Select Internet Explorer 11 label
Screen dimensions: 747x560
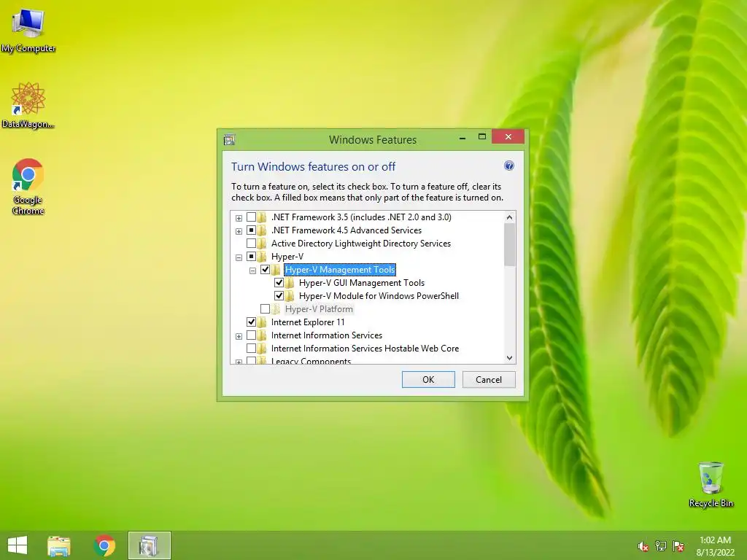[x=308, y=322]
